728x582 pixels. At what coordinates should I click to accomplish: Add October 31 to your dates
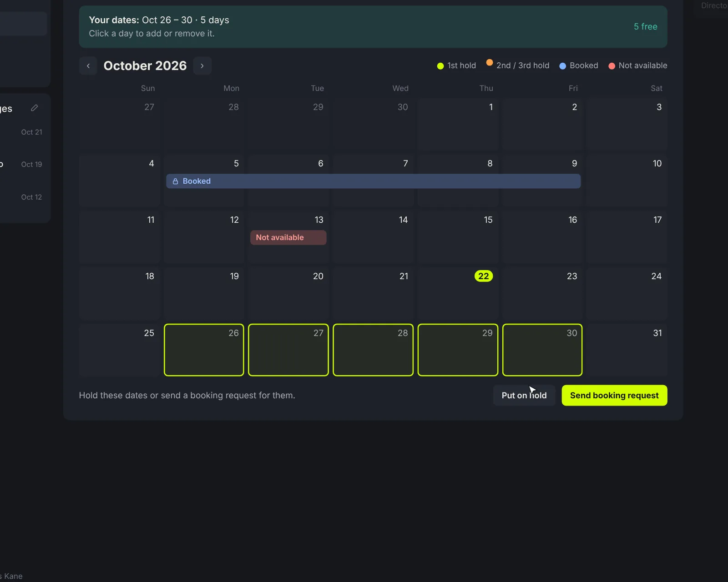(627, 350)
